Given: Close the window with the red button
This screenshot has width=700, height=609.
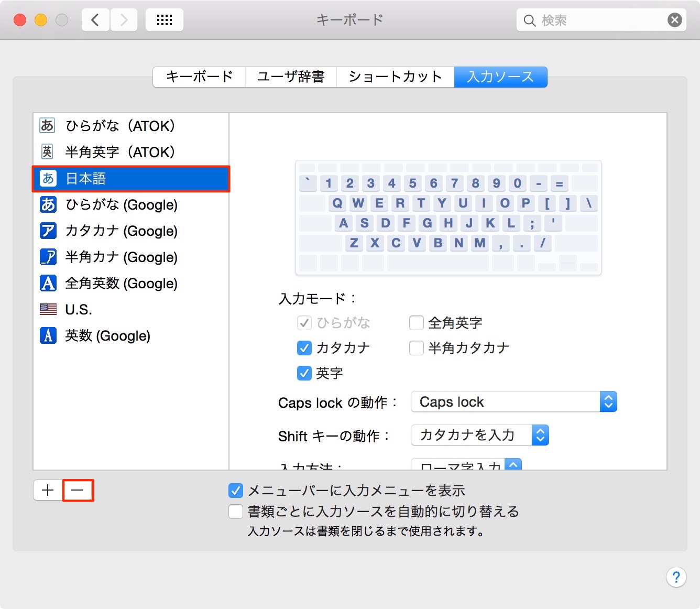Looking at the screenshot, I should pyautogui.click(x=20, y=20).
